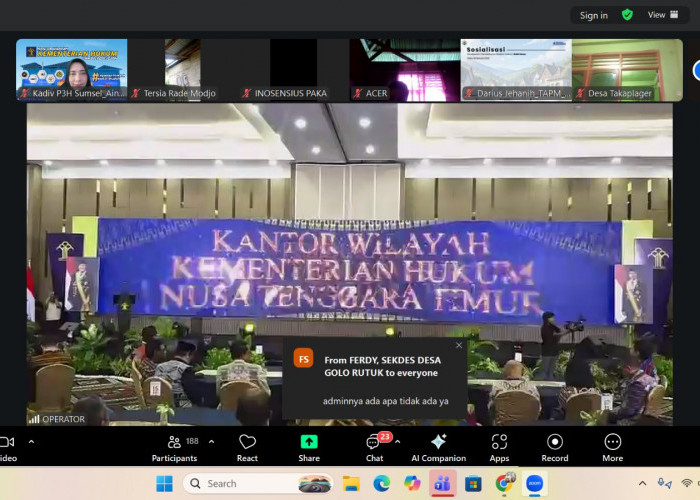The height and width of the screenshot is (500, 700).
Task: Toggle the video camera on or off
Action: click(x=7, y=446)
